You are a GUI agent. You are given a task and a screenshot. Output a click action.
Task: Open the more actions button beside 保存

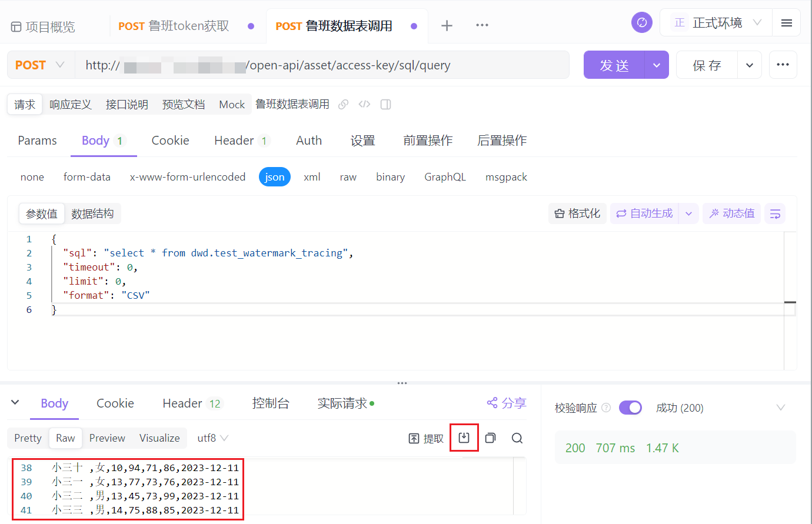[783, 65]
